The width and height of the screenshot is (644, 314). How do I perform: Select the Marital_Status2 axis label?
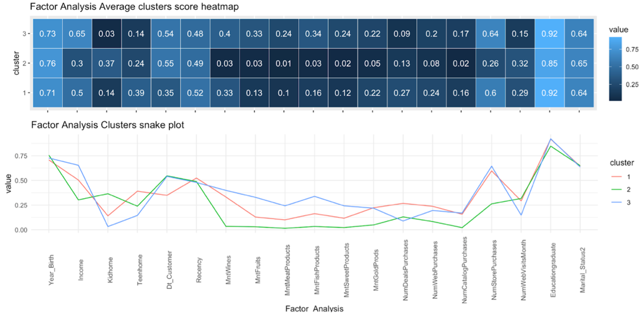pyautogui.click(x=582, y=270)
